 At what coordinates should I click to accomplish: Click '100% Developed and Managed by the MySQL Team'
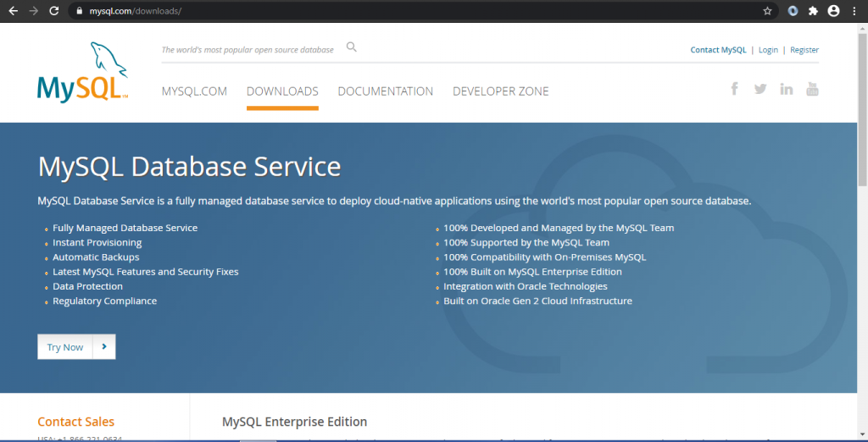pyautogui.click(x=559, y=228)
